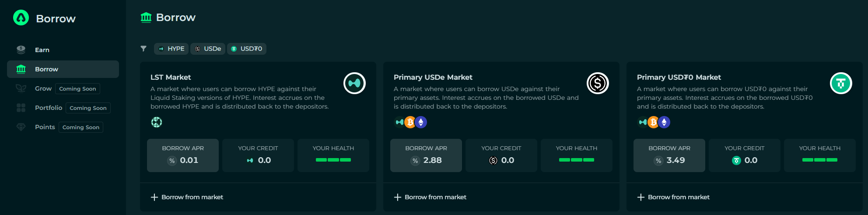This screenshot has width=868, height=215.
Task: Click the Borrow APR box showing 2.88
Action: pyautogui.click(x=426, y=155)
